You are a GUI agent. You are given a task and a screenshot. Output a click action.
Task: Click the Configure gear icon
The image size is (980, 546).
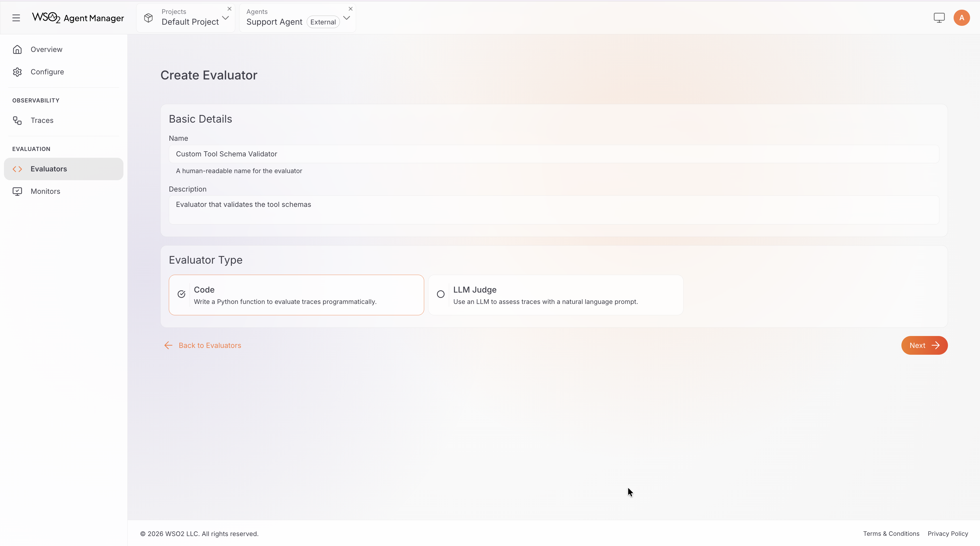click(x=17, y=72)
